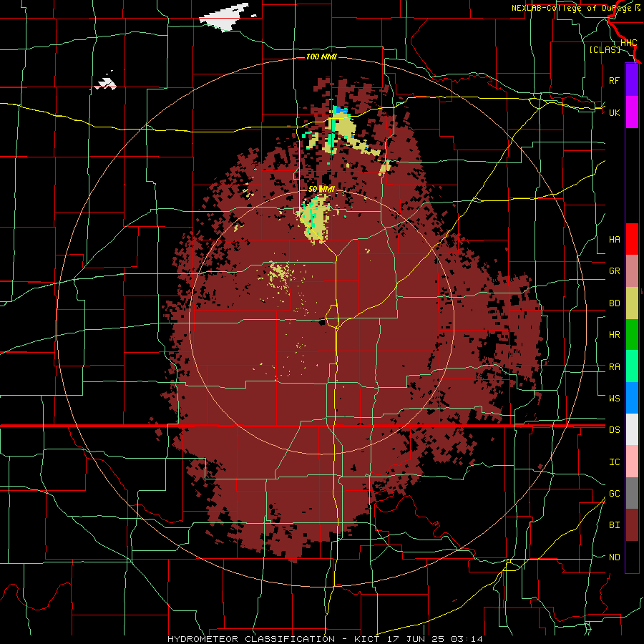Click the RF purple legend swatch
The image size is (644, 644).
click(x=632, y=80)
